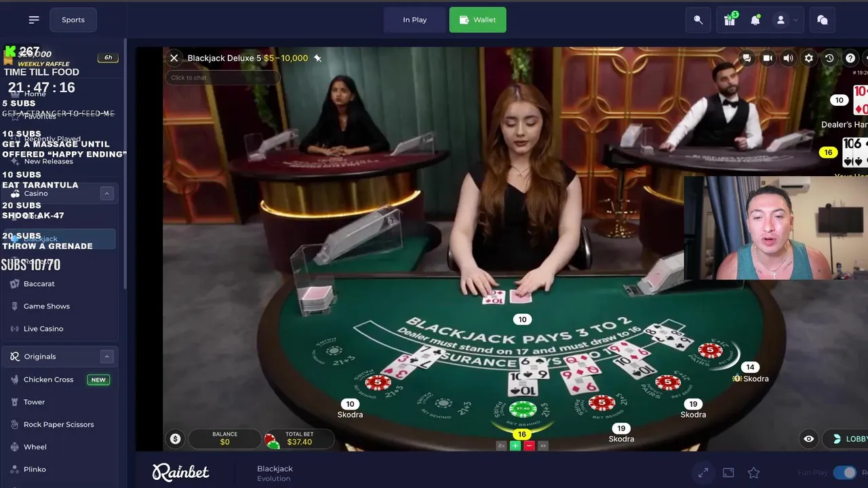Click into the Click to chat field
Screen dimensions: 868x488
point(222,77)
